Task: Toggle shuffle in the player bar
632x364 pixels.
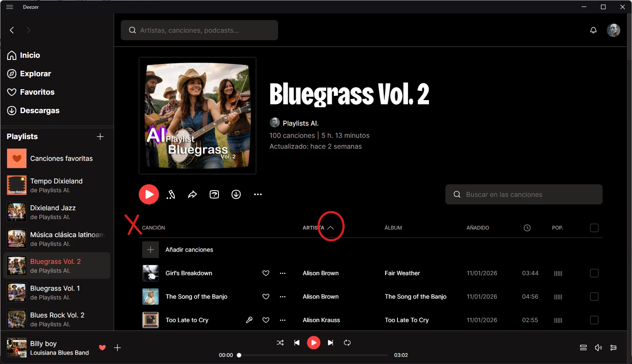Action: pos(280,343)
